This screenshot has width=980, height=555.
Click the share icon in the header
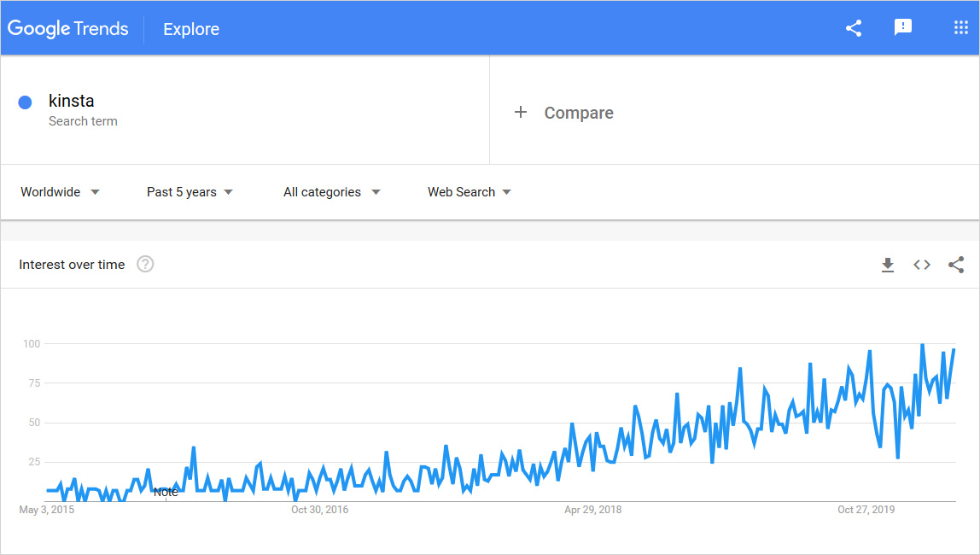tap(853, 28)
